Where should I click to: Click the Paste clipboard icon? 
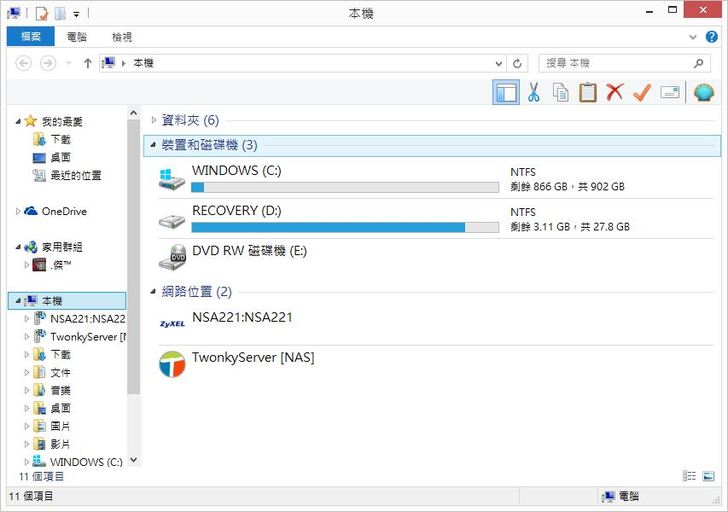(x=588, y=92)
